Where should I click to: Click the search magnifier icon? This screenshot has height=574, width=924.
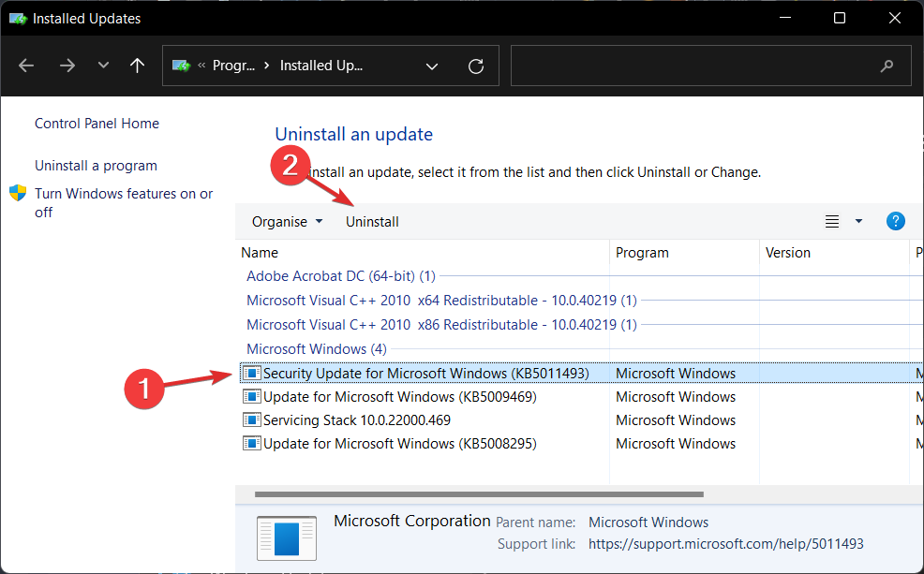pyautogui.click(x=887, y=66)
